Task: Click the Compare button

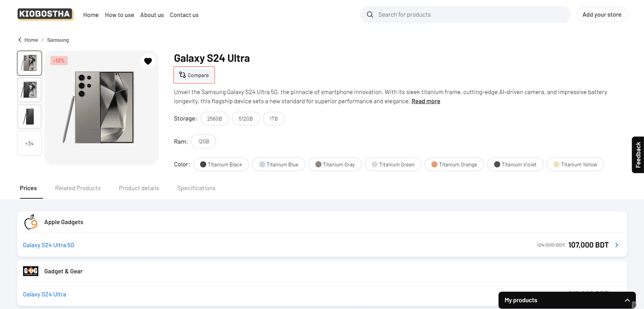Action: coord(194,75)
